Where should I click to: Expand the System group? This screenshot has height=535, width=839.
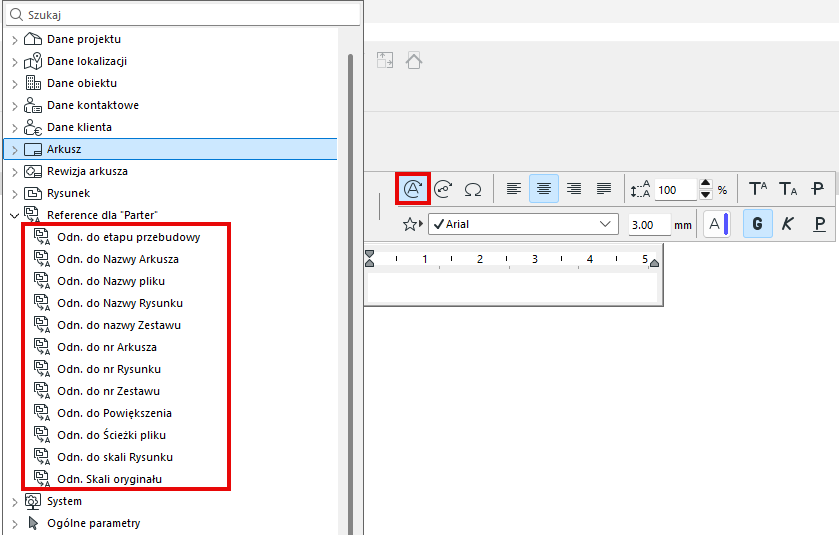point(14,502)
